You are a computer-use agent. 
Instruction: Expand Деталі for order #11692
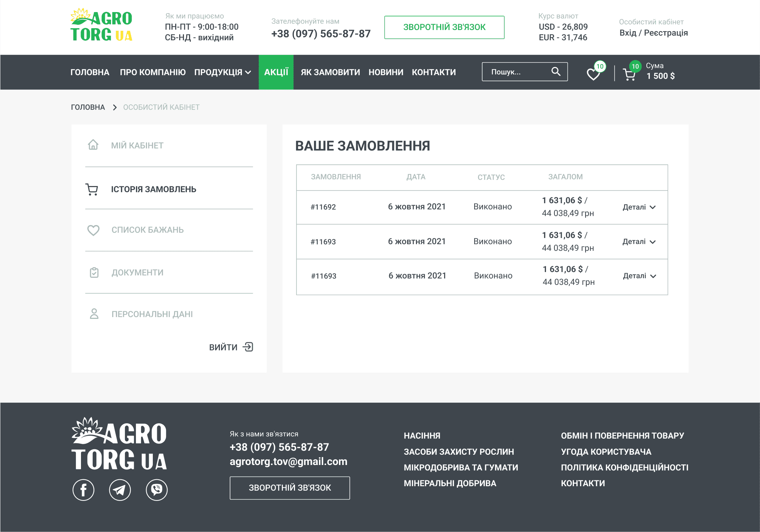pyautogui.click(x=639, y=207)
